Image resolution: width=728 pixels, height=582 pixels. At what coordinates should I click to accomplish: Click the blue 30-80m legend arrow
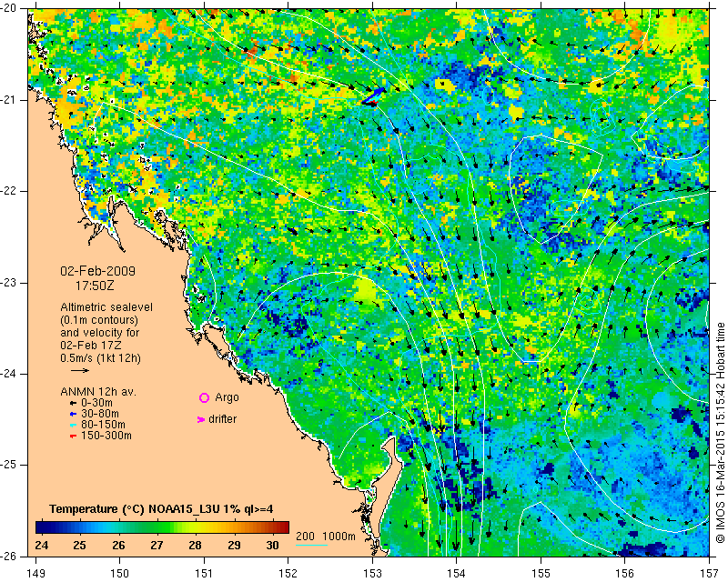(73, 414)
